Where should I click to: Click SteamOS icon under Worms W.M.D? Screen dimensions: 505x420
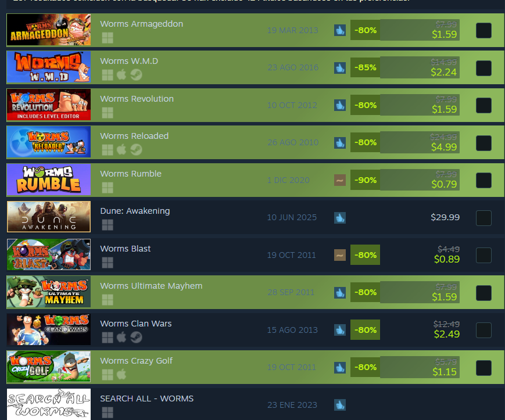point(136,75)
